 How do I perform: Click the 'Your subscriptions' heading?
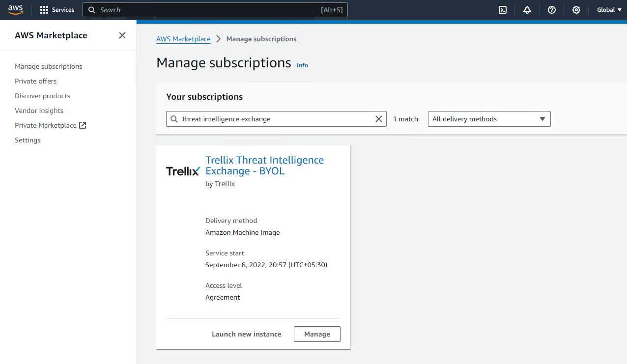204,97
